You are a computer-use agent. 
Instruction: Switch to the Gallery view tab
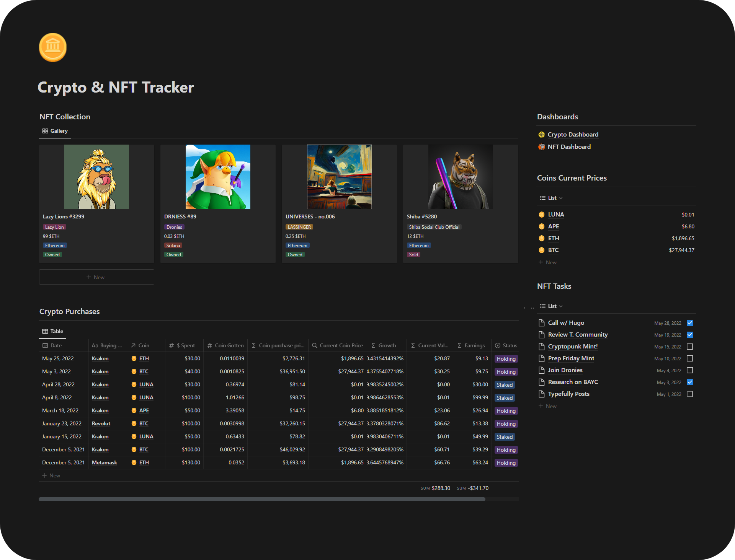point(55,130)
